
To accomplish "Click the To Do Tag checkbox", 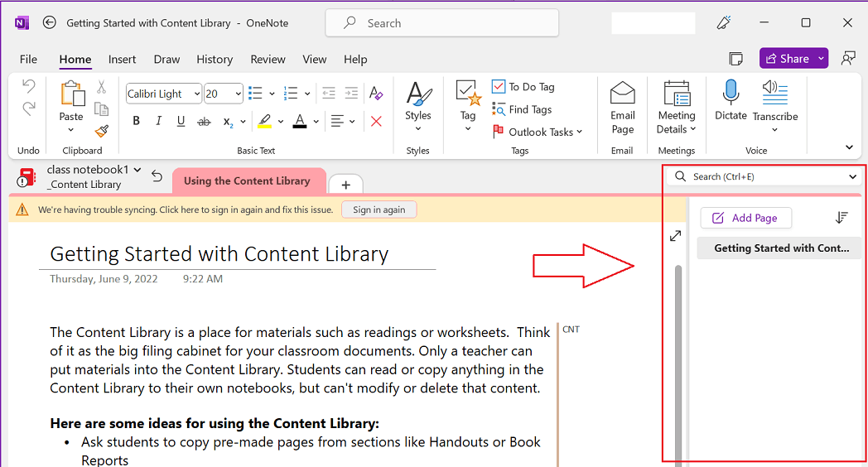I will coord(499,87).
